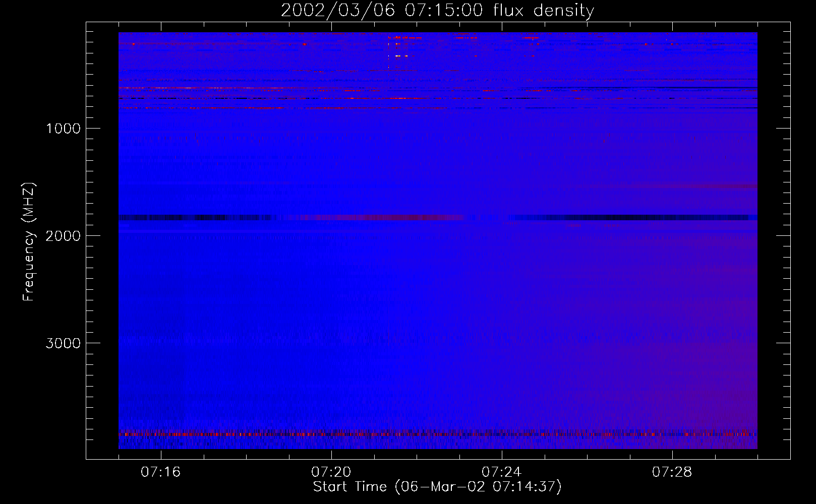The image size is (816, 504).
Task: Click the 07:28 time tick label
Action: click(672, 472)
